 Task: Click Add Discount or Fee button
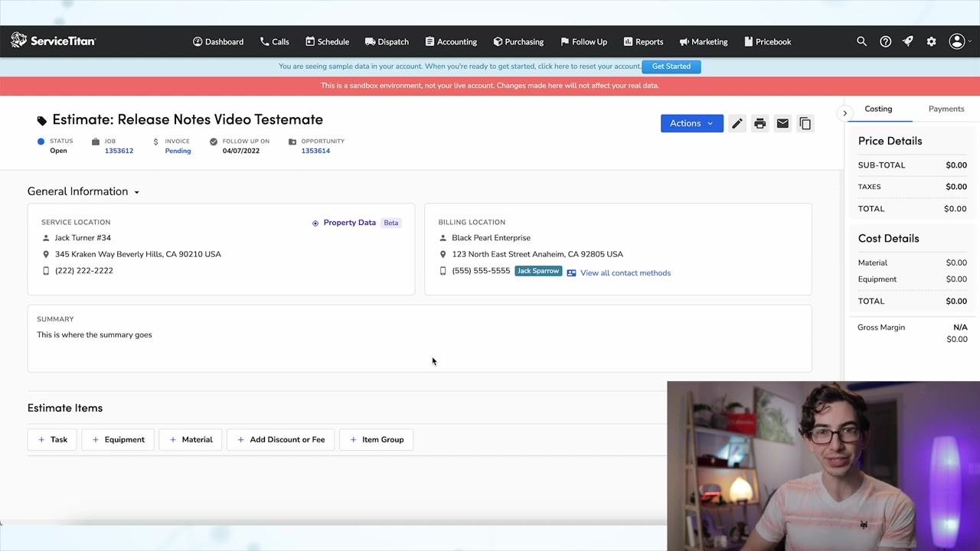(281, 439)
